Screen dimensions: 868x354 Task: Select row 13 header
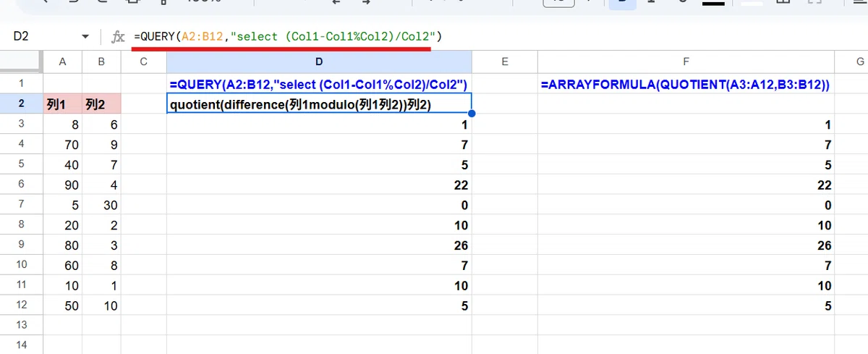[x=22, y=325]
